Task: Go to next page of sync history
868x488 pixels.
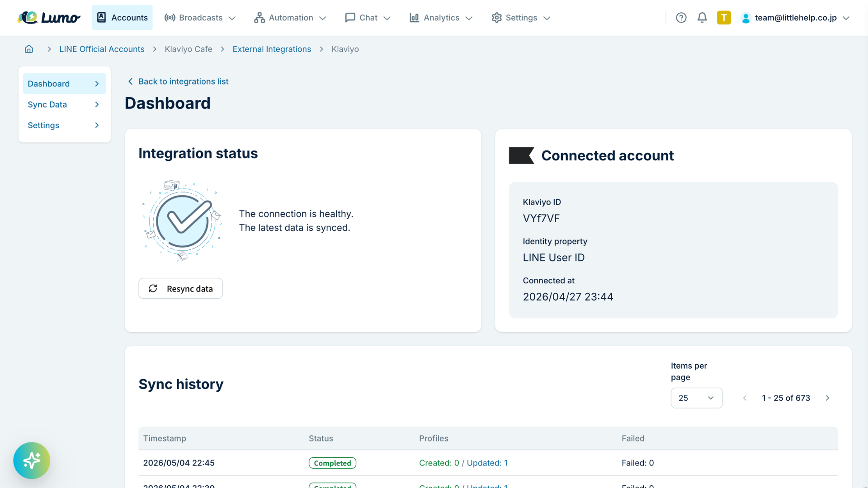Action: point(827,398)
